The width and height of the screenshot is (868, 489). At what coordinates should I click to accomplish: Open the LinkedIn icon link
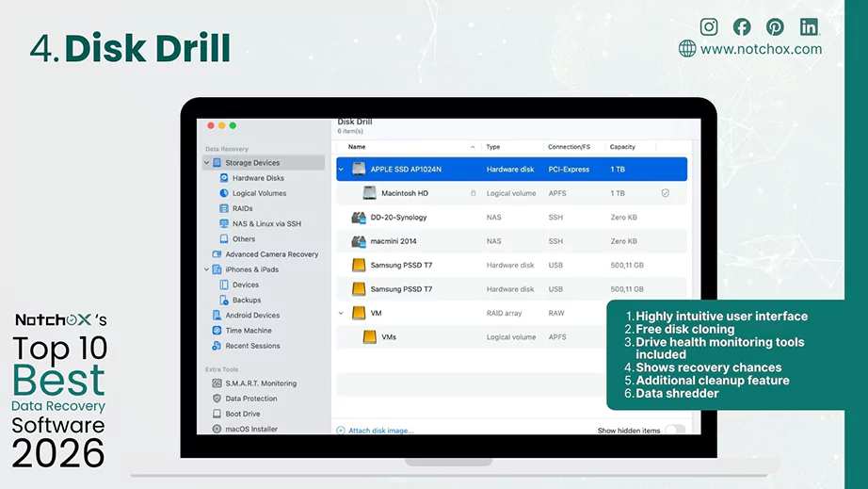(x=809, y=26)
